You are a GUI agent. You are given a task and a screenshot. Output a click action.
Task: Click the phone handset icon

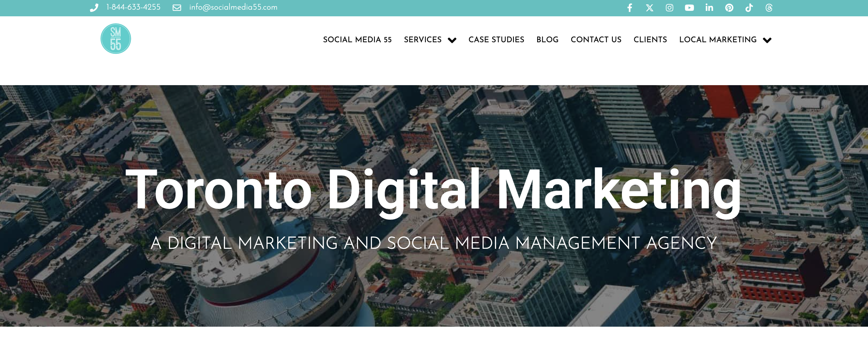pyautogui.click(x=94, y=8)
